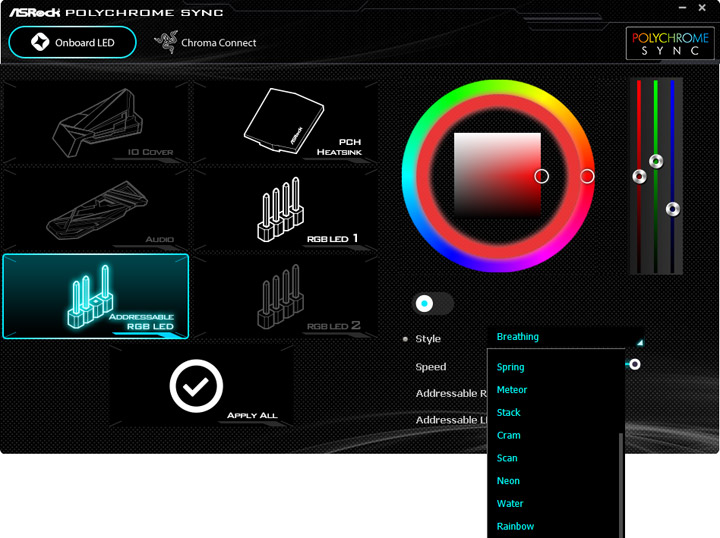Click the hue ring selector handle

tap(587, 176)
